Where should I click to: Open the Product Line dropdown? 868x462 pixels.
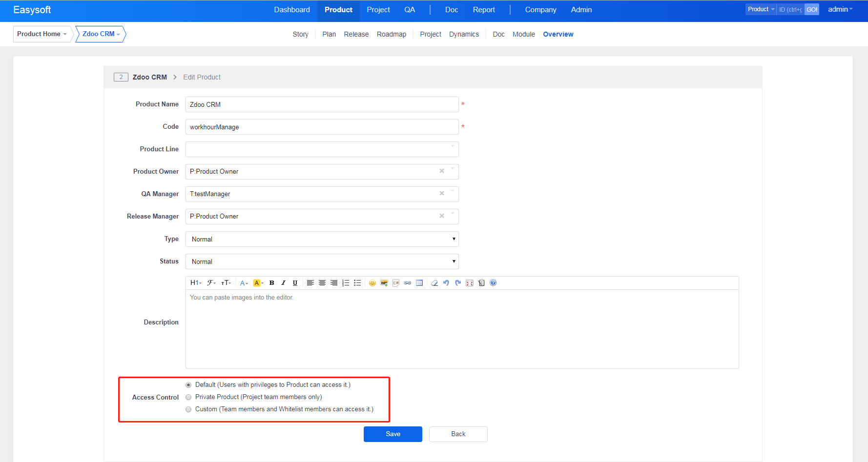pyautogui.click(x=322, y=149)
